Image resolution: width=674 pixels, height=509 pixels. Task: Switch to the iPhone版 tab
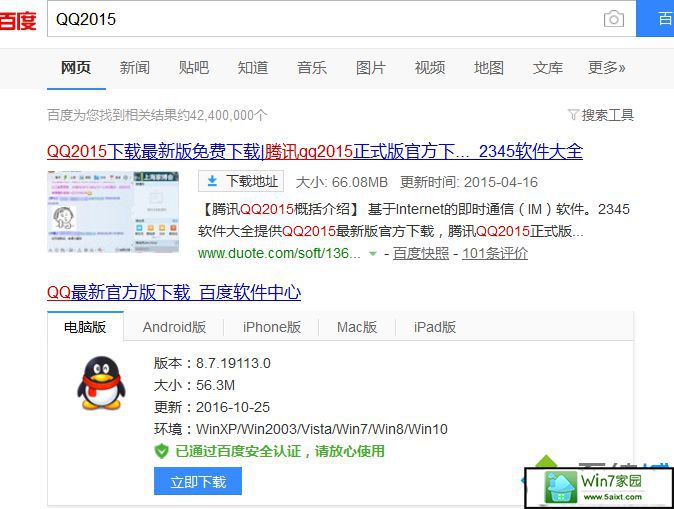click(272, 327)
